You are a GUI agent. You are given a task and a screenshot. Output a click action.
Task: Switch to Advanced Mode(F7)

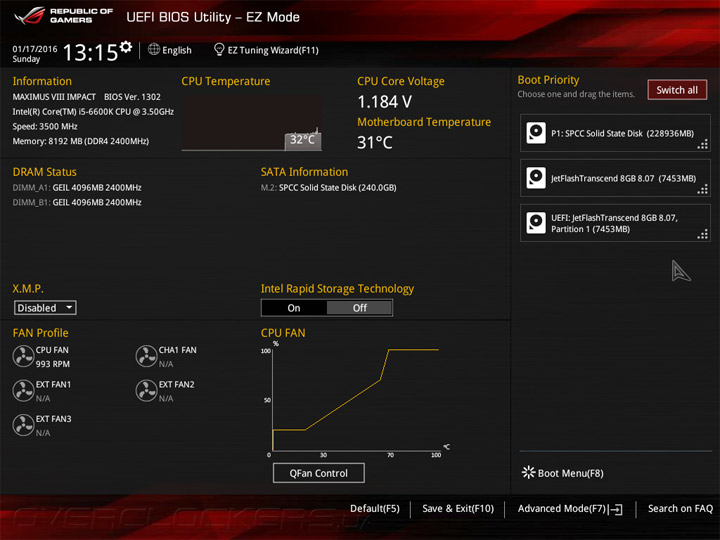pos(570,509)
